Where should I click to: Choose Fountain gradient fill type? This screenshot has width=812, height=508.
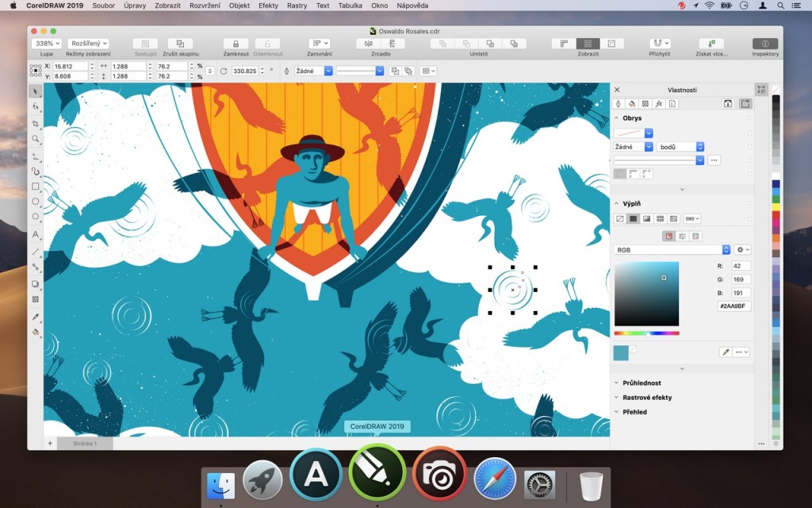click(x=646, y=219)
